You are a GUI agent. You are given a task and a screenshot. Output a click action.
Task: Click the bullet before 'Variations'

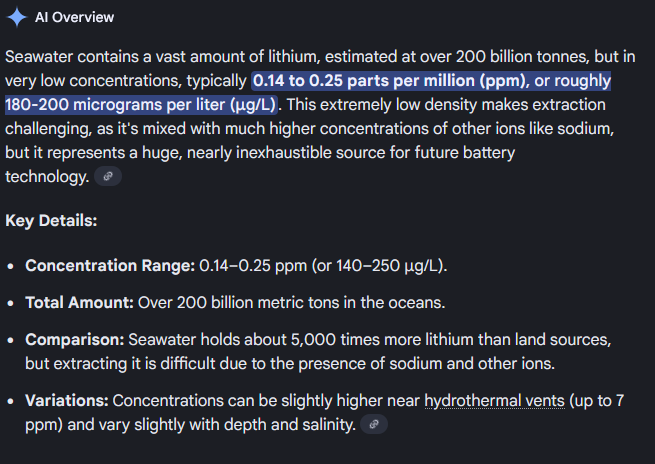[10, 401]
